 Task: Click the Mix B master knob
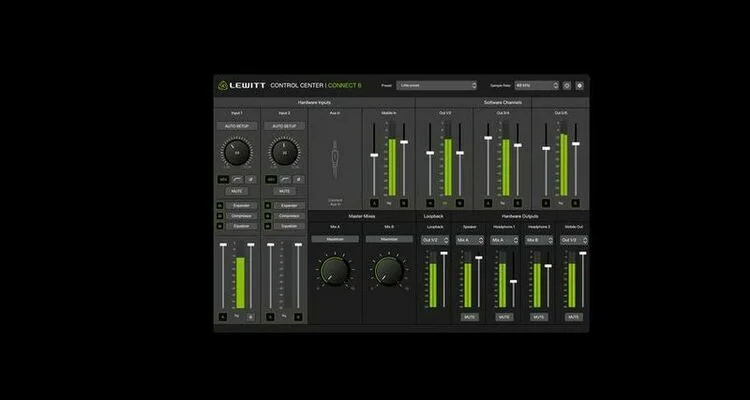(389, 271)
